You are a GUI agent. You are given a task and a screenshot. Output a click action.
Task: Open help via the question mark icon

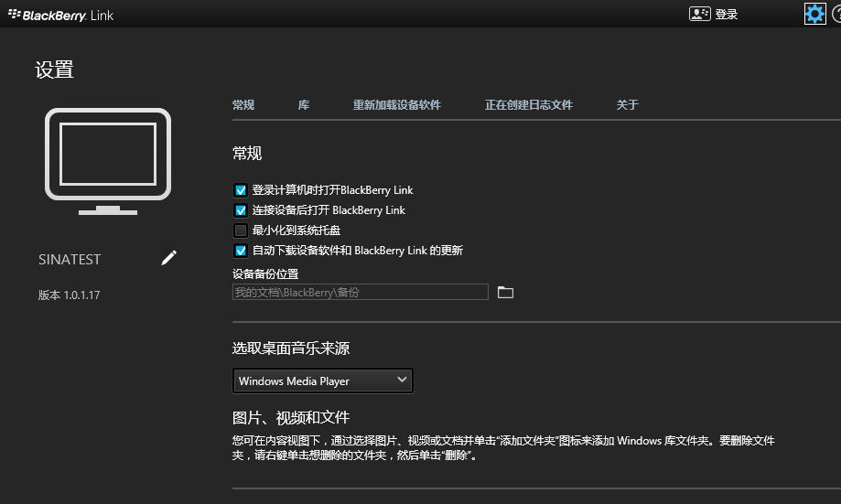(836, 14)
